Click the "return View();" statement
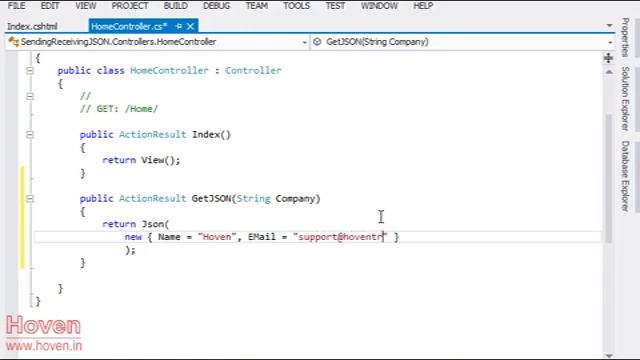The image size is (640, 360). [x=141, y=160]
